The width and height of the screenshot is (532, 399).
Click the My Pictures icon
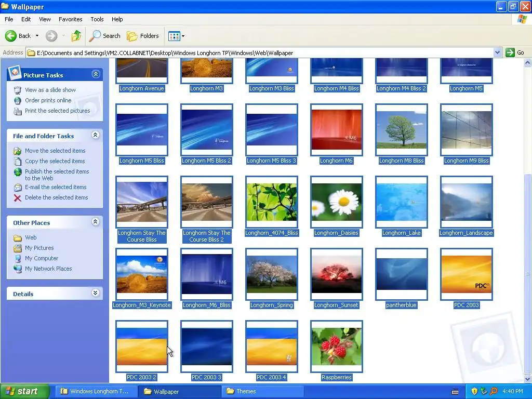18,248
